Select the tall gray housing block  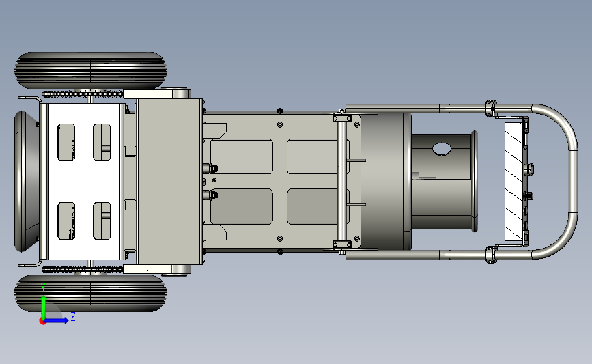tap(169, 181)
